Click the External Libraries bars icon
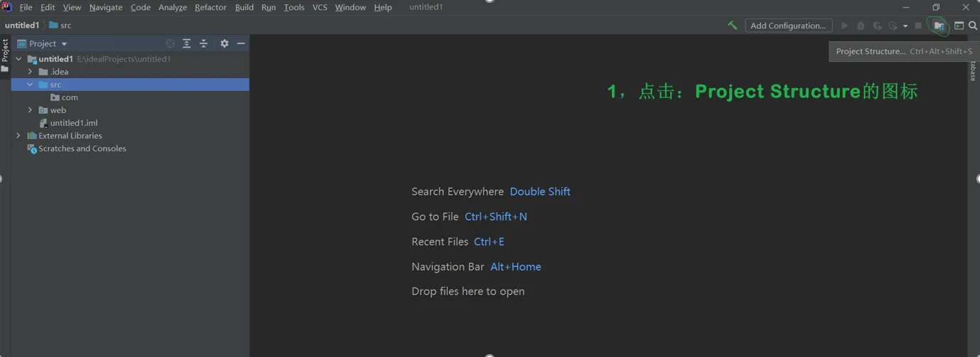980x357 pixels. tap(32, 136)
